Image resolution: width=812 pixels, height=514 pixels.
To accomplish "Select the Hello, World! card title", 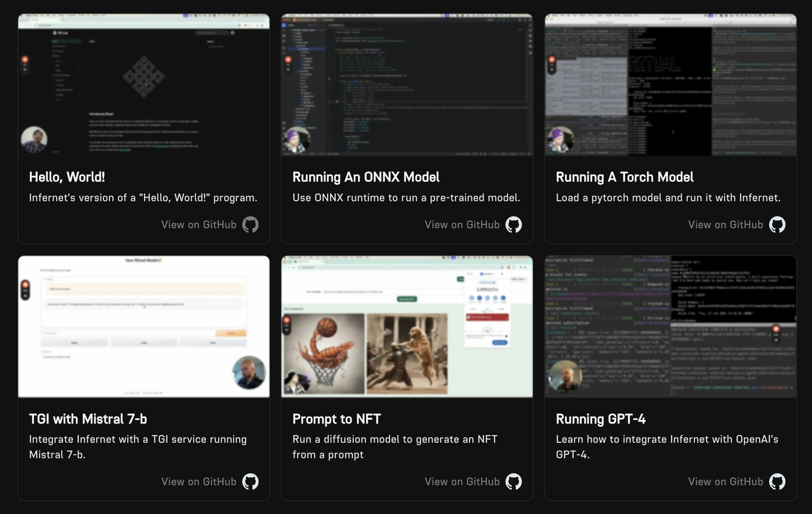I will pyautogui.click(x=67, y=177).
